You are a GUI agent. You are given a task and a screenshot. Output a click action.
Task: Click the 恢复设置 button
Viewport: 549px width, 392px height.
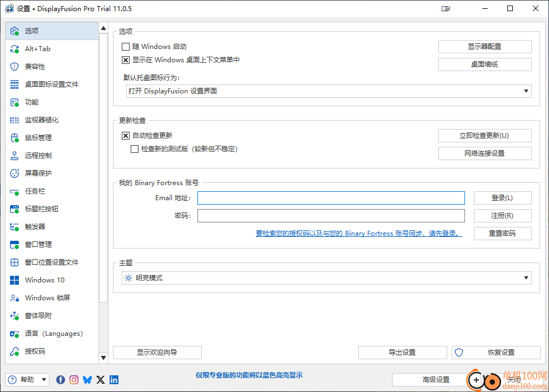(x=496, y=353)
